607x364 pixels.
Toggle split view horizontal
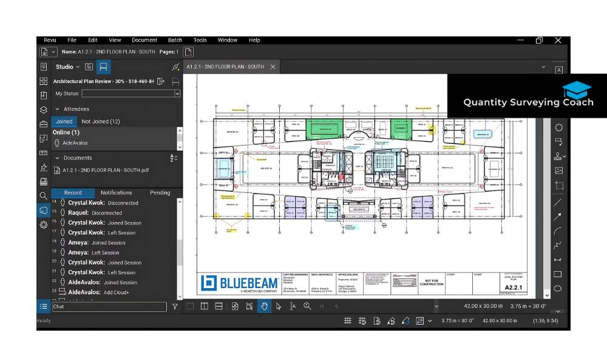[x=219, y=306]
